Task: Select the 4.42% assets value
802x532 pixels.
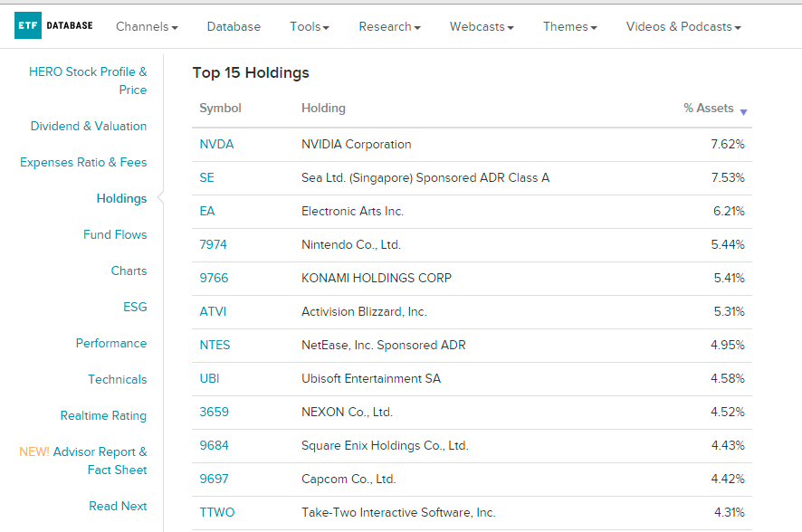Action: point(728,480)
